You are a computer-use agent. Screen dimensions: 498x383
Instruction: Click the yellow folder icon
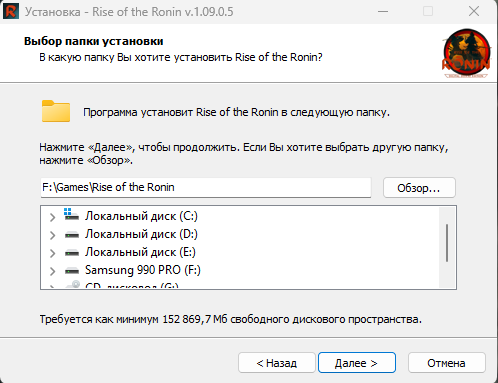click(56, 111)
